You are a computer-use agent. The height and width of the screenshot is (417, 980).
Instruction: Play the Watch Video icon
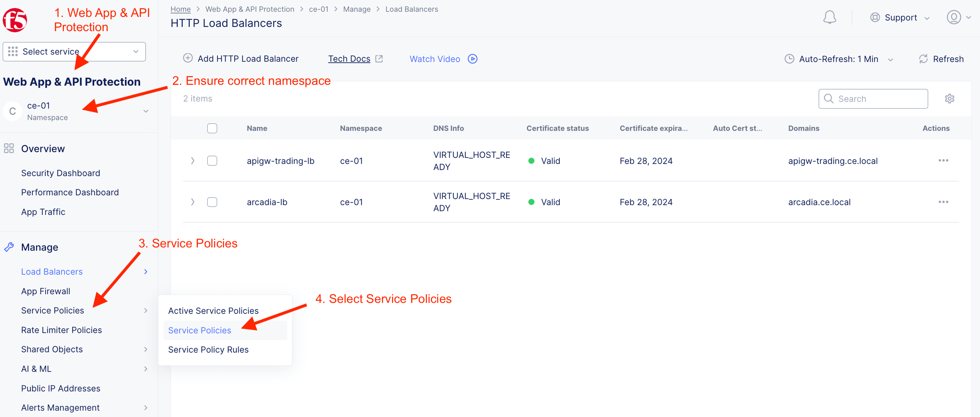pos(472,59)
